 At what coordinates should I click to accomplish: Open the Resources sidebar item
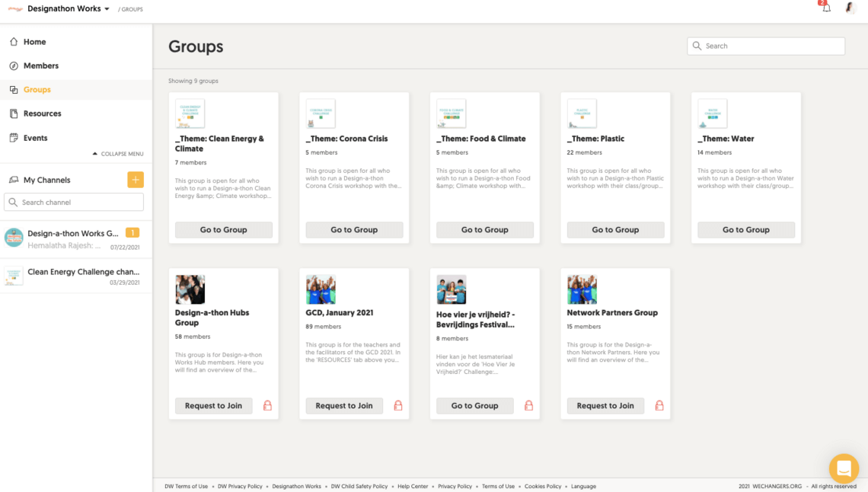[x=42, y=113]
